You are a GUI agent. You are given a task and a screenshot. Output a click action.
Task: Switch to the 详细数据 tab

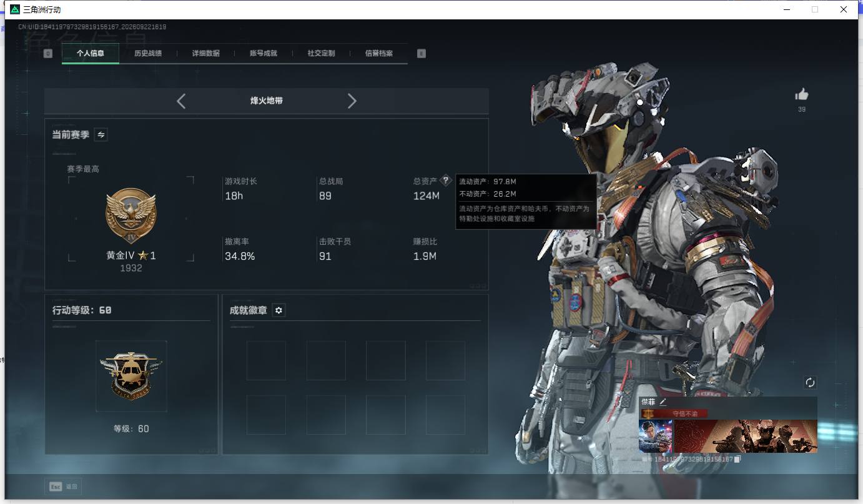click(x=206, y=54)
